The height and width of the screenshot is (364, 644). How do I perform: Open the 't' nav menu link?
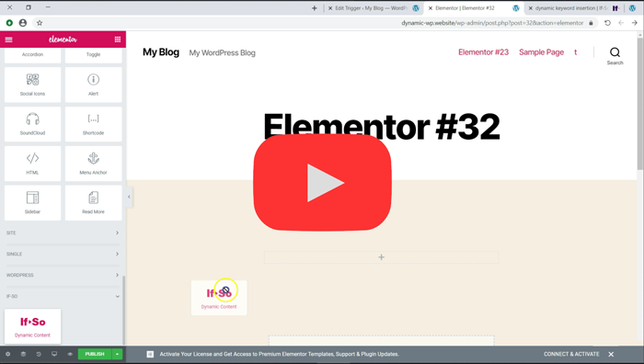(x=575, y=52)
